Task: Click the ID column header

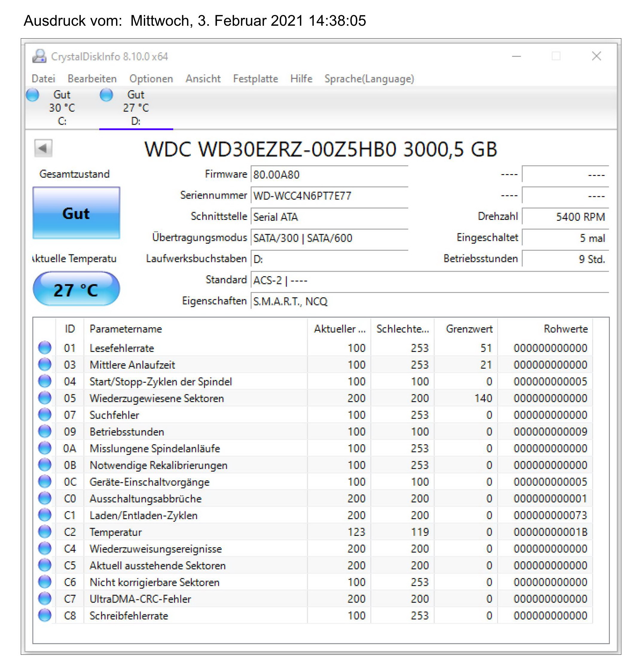Action: click(x=70, y=329)
